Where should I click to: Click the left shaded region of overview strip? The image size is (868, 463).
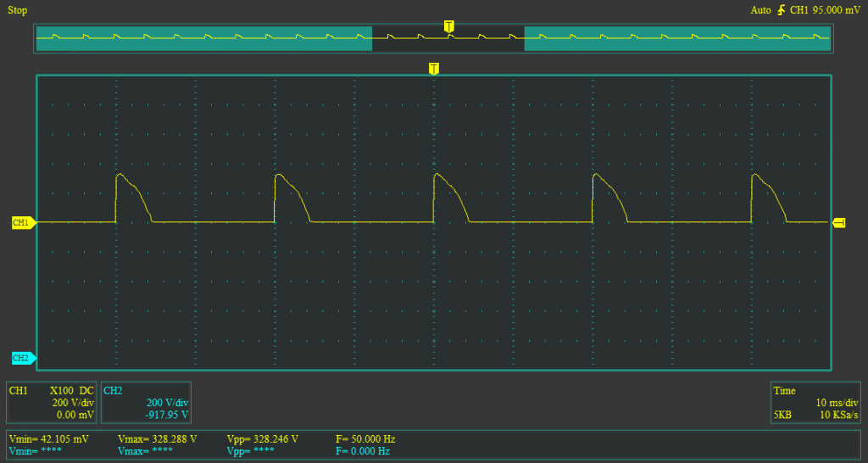coord(203,38)
